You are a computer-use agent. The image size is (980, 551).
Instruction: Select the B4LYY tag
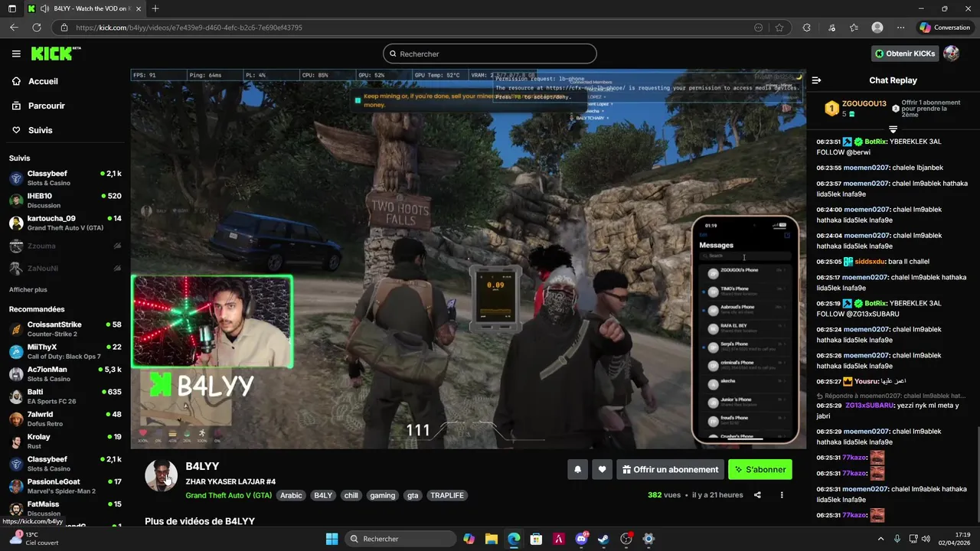[323, 495]
